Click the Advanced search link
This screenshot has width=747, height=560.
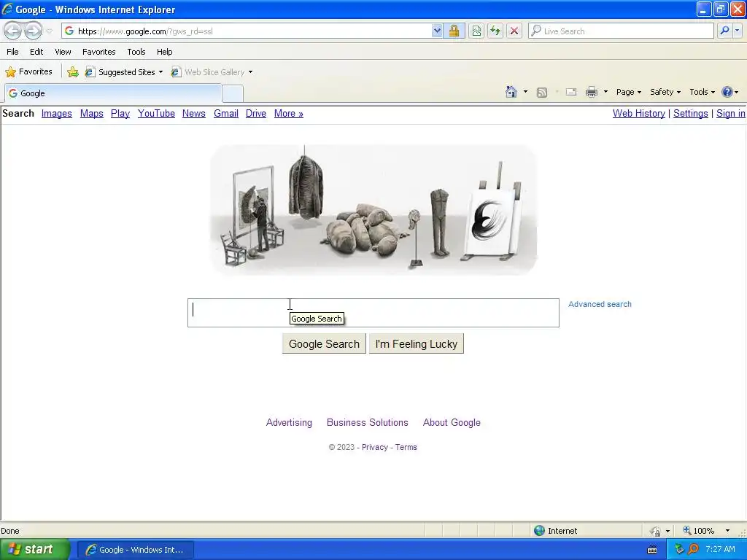pyautogui.click(x=600, y=304)
